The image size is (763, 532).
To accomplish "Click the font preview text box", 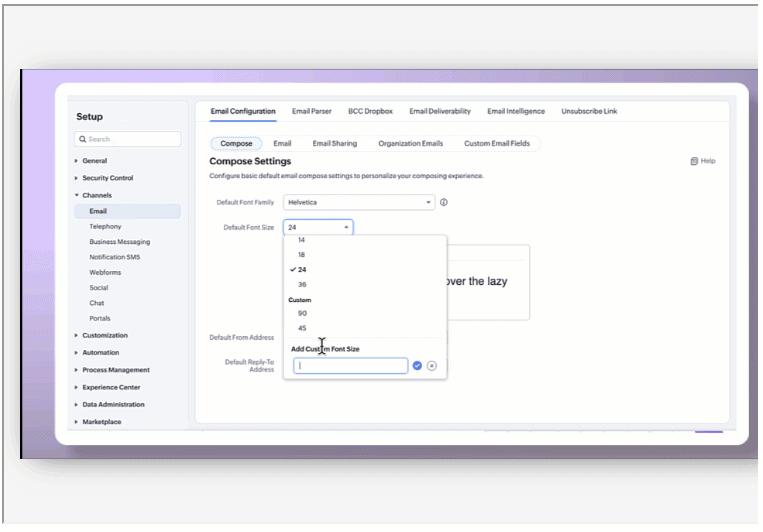I will [488, 282].
